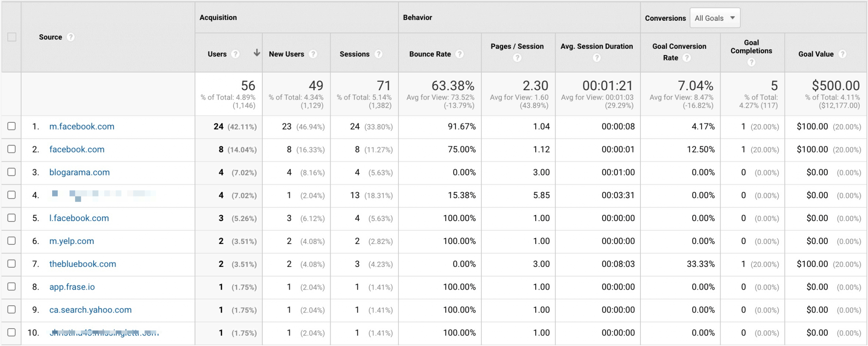The height and width of the screenshot is (346, 868).
Task: Tick the checkbox for app.frase.io row
Action: pos(11,287)
